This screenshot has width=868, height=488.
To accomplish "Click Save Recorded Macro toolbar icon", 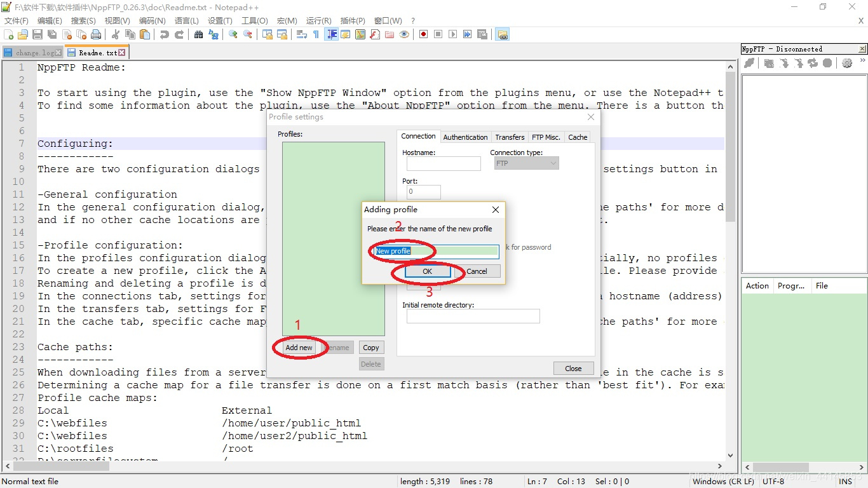I will click(x=482, y=34).
